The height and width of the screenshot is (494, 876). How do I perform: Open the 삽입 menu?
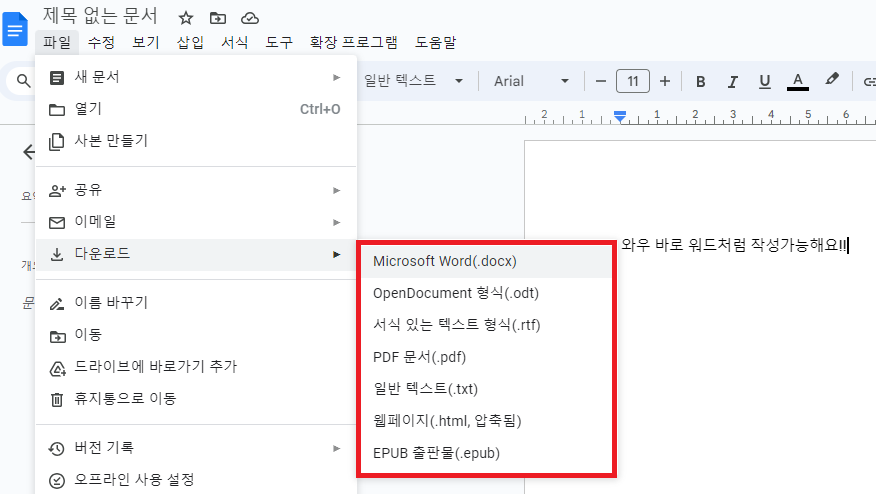tap(190, 42)
